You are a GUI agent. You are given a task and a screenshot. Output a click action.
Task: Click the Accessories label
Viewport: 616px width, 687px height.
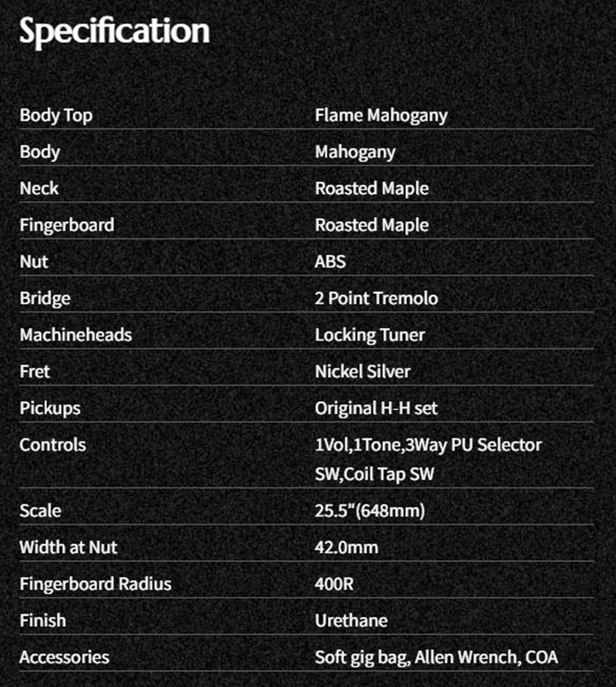(x=65, y=657)
